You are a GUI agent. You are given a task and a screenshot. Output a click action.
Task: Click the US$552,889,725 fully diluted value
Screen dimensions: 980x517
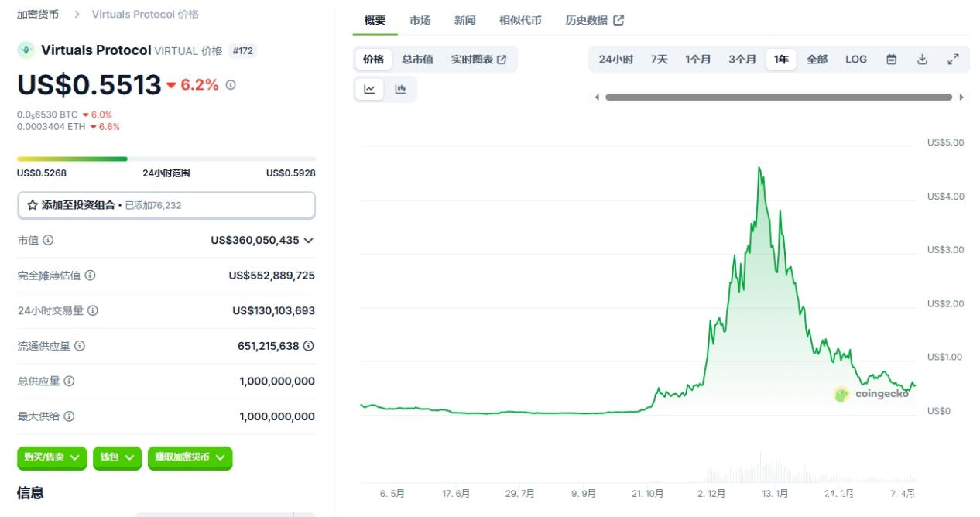pos(272,276)
